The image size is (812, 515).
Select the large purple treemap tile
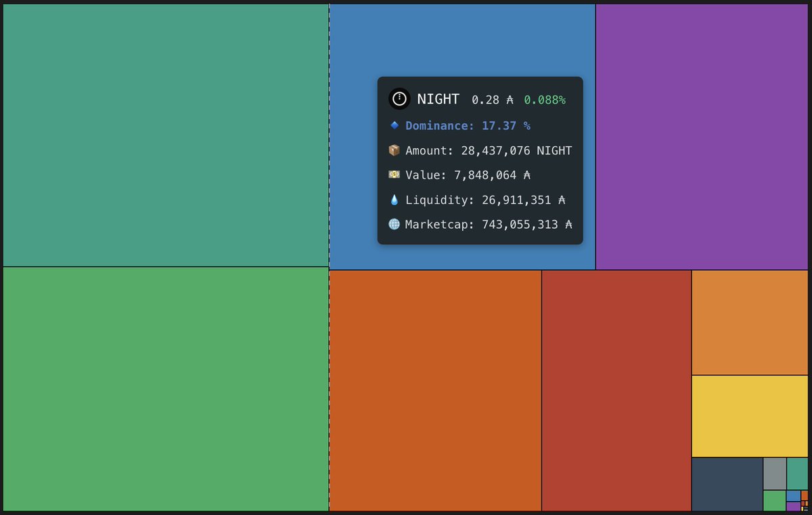tap(702, 137)
